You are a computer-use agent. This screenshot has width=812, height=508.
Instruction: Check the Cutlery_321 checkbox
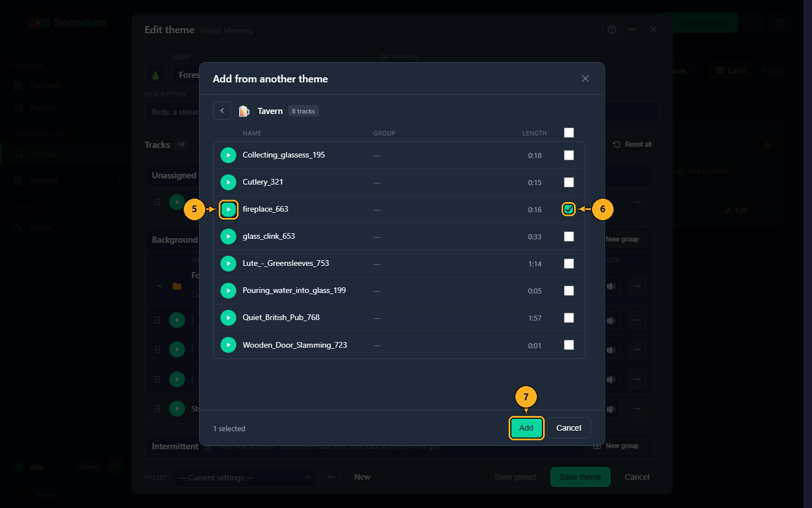point(569,182)
